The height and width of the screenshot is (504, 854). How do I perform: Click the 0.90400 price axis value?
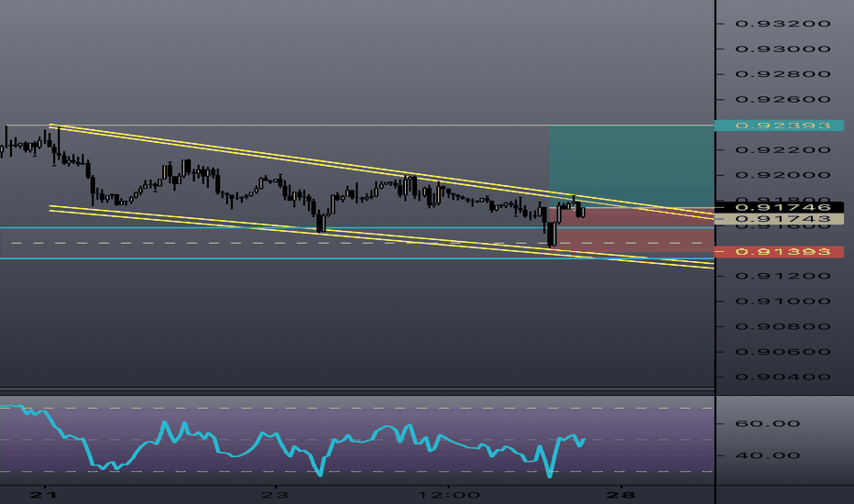tap(783, 377)
